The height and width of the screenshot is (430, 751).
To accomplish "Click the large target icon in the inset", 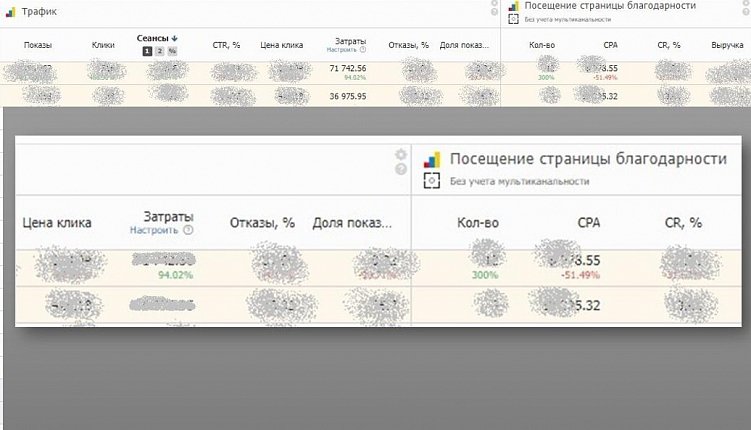I will tap(432, 181).
